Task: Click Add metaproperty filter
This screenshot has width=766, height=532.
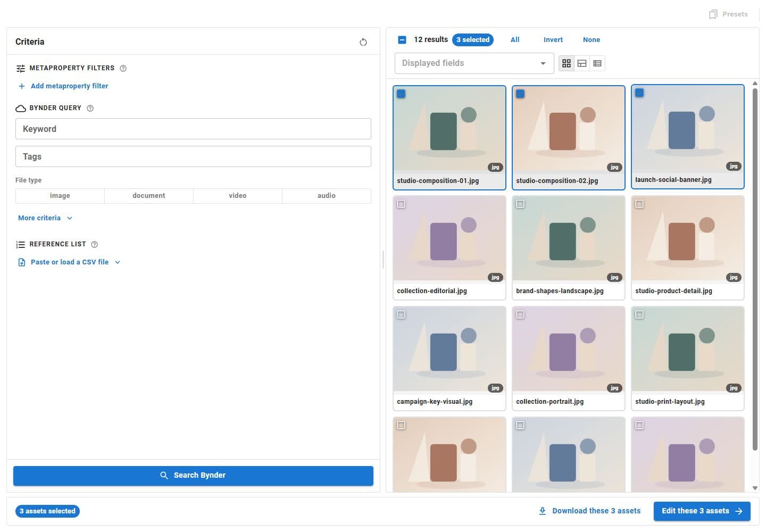Action: pyautogui.click(x=63, y=86)
